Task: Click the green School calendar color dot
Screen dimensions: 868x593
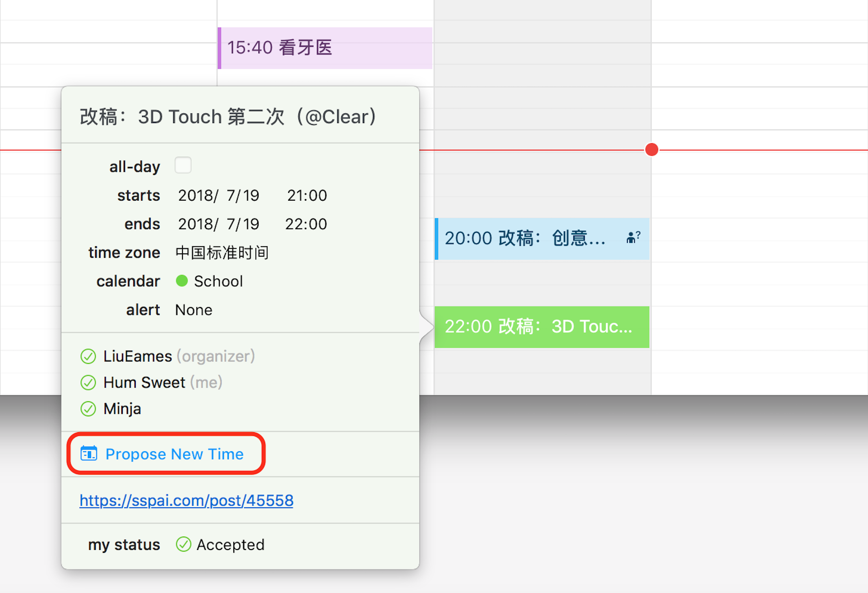Action: pyautogui.click(x=182, y=281)
